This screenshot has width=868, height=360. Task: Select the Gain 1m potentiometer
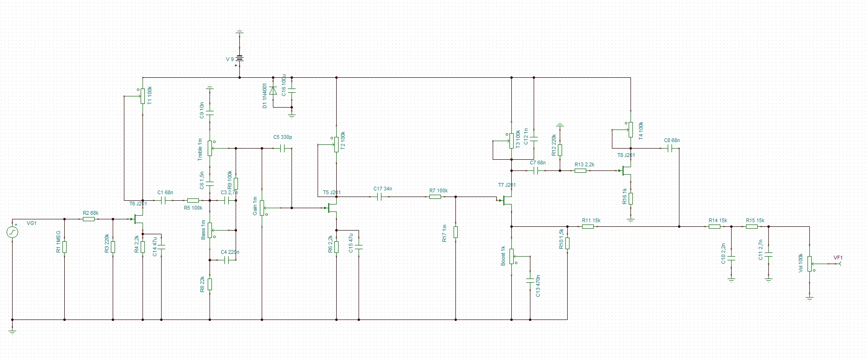262,208
